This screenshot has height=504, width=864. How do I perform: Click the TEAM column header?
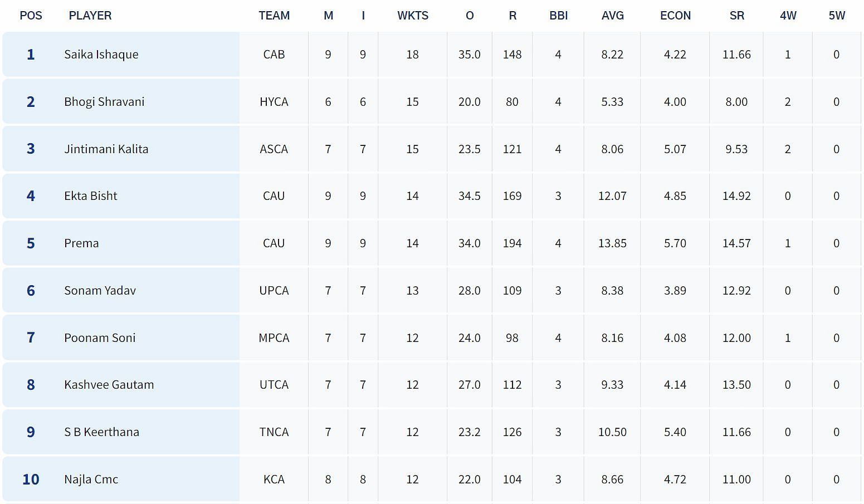click(274, 16)
